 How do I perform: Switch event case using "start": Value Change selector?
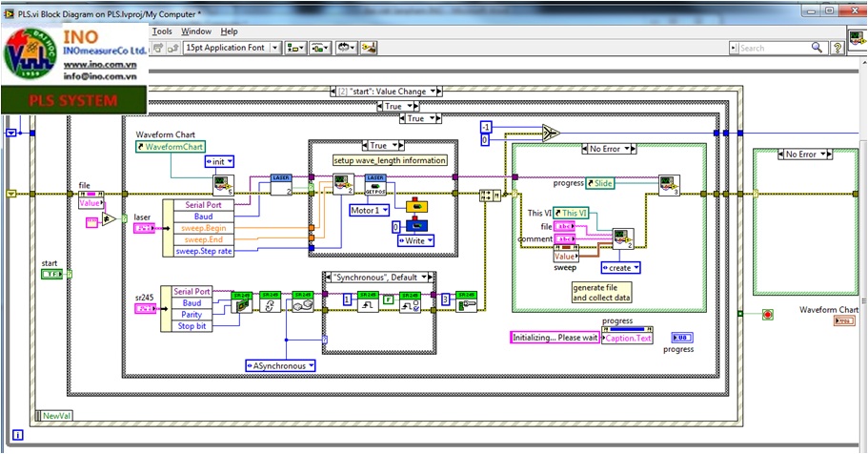click(x=384, y=92)
